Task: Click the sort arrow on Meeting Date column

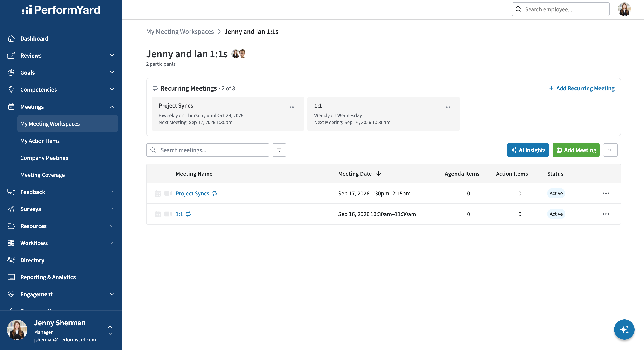Action: 379,174
